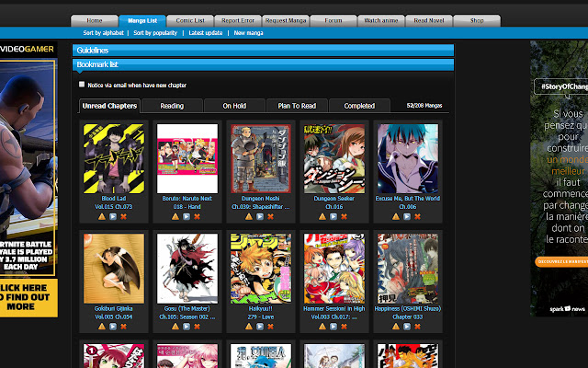
Task: Collapse the Bookmark list section header
Action: click(263, 64)
